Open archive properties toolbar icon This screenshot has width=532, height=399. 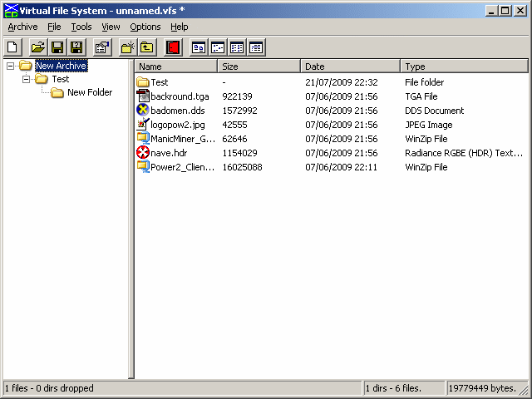pos(102,47)
